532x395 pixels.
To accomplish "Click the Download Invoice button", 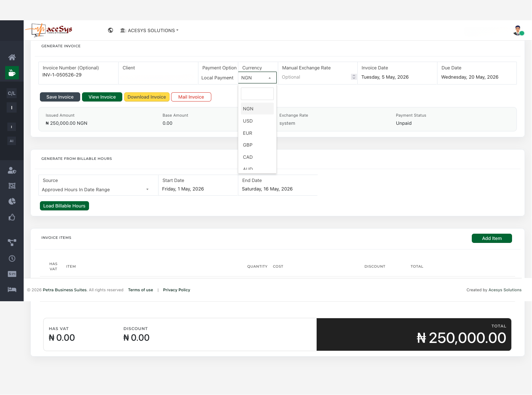I will click(x=147, y=97).
